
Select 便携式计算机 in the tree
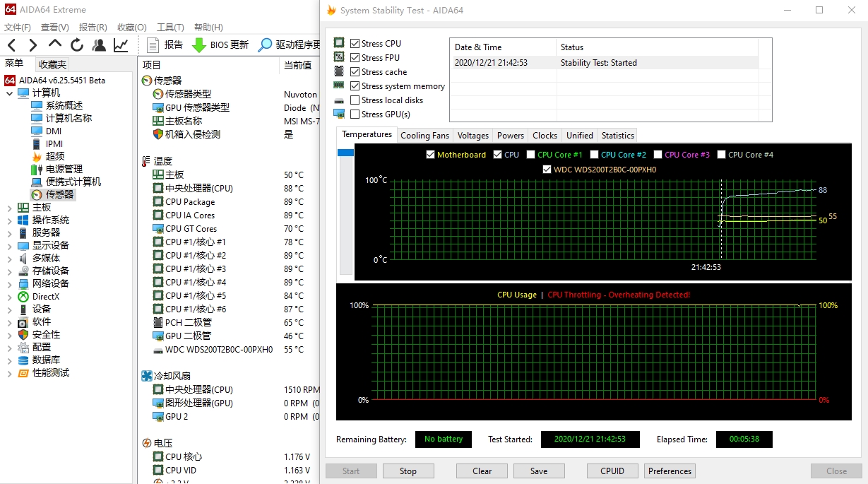pos(66,182)
